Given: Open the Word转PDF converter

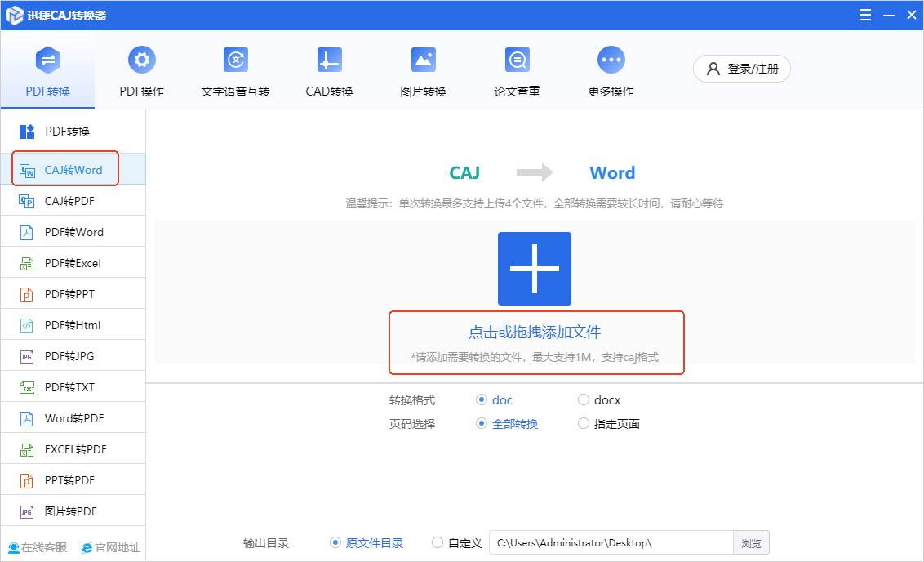Looking at the screenshot, I should coord(73,417).
